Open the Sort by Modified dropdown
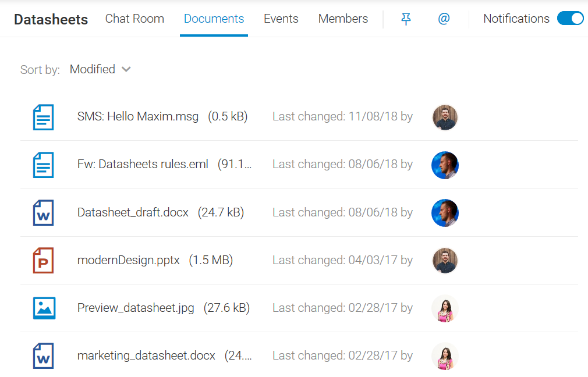 100,69
